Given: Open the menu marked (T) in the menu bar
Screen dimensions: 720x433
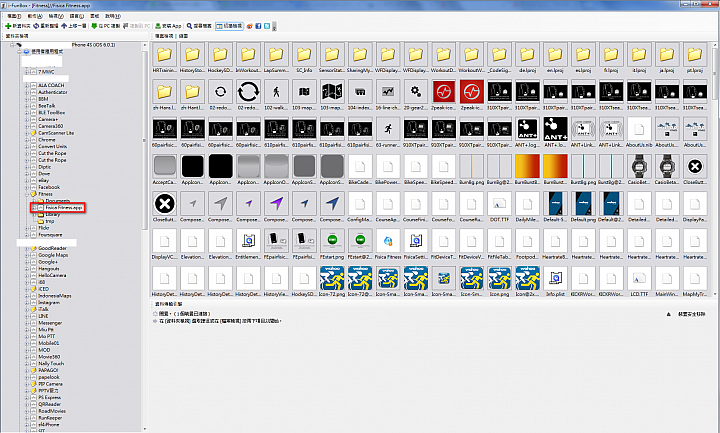Looking at the screenshot, I should coord(14,16).
